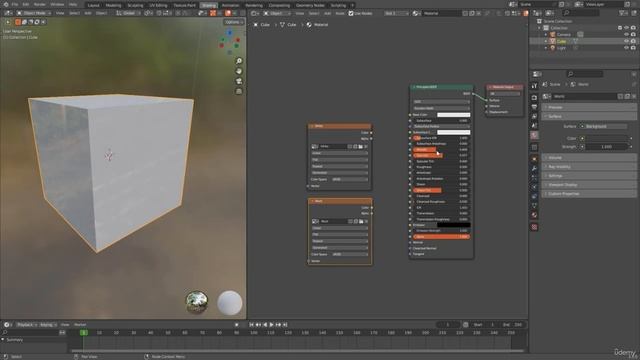Expand the Viewport Display panel
Viewport: 640px width, 360px height.
[x=590, y=185]
